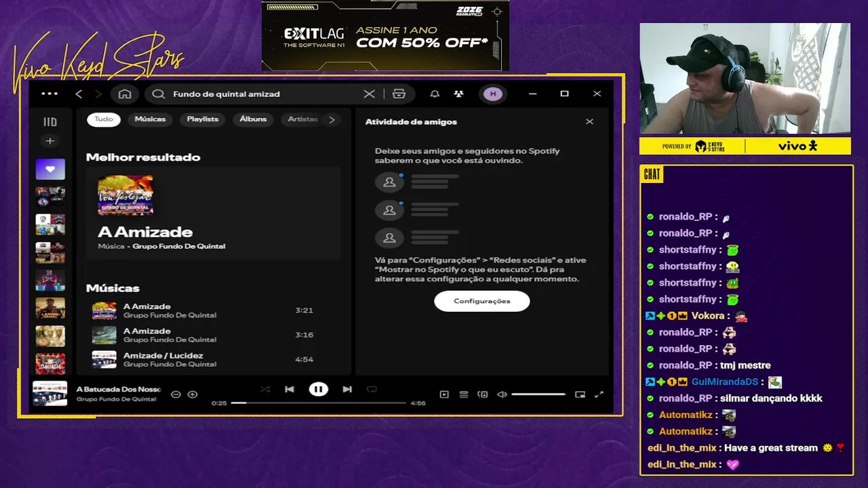868x488 pixels.
Task: Click the search magnifier icon
Action: pyautogui.click(x=158, y=94)
